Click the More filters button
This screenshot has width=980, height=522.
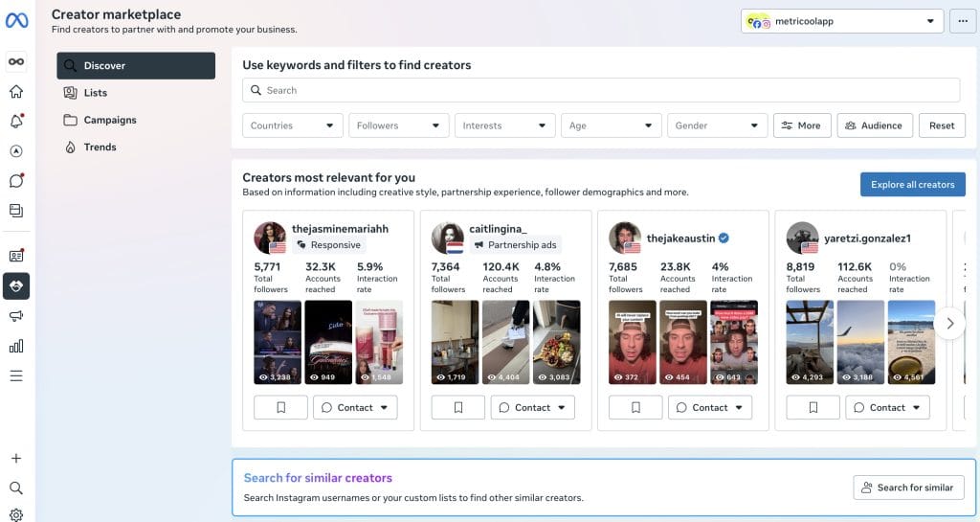coord(802,125)
